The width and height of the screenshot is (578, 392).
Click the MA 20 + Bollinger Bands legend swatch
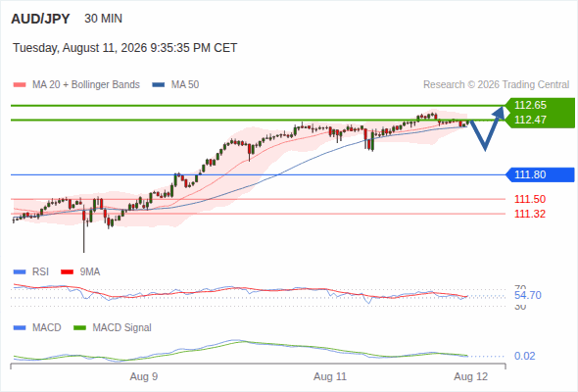point(20,85)
